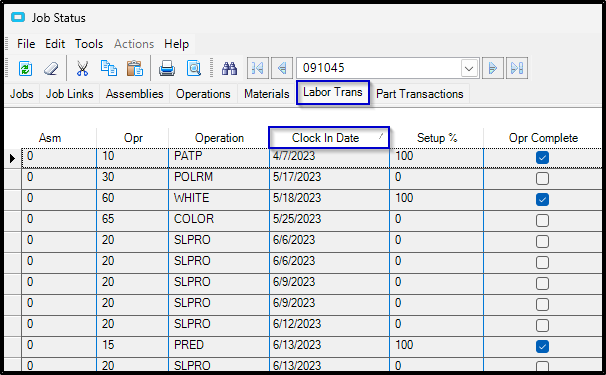Go to first record arrow button

pyautogui.click(x=258, y=68)
